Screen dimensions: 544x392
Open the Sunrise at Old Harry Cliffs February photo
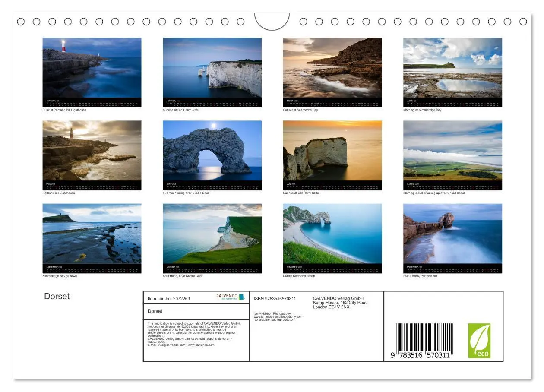(x=212, y=68)
